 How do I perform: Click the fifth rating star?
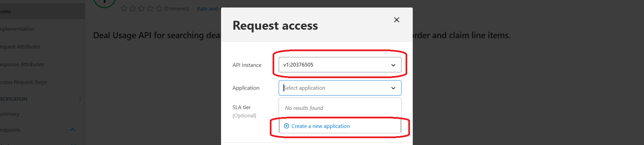pos(159,9)
